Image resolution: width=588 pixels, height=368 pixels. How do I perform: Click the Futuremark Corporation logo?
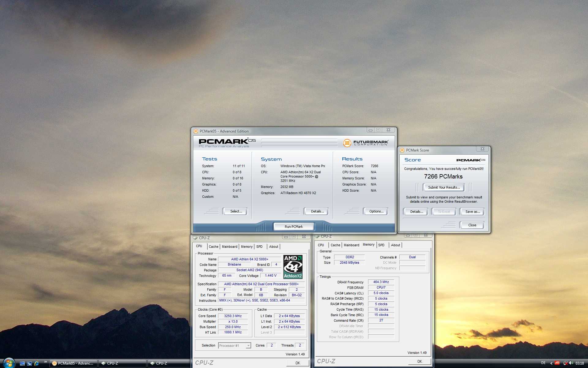tap(366, 143)
